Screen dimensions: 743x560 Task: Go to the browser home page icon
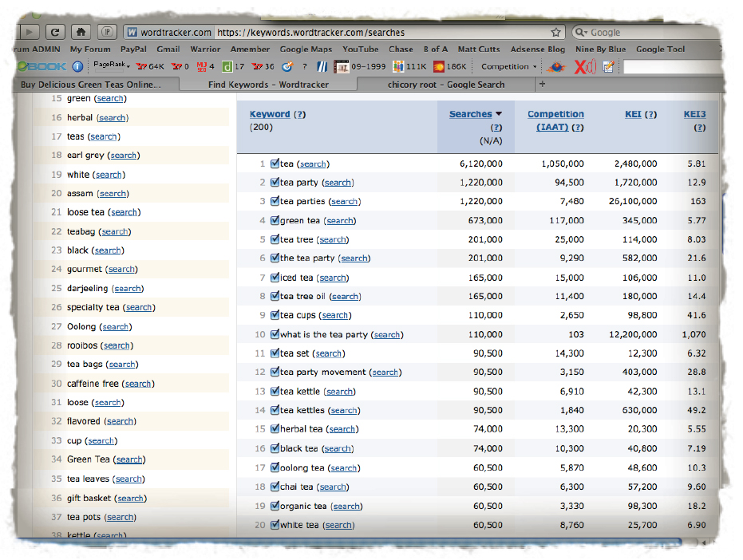(x=80, y=32)
